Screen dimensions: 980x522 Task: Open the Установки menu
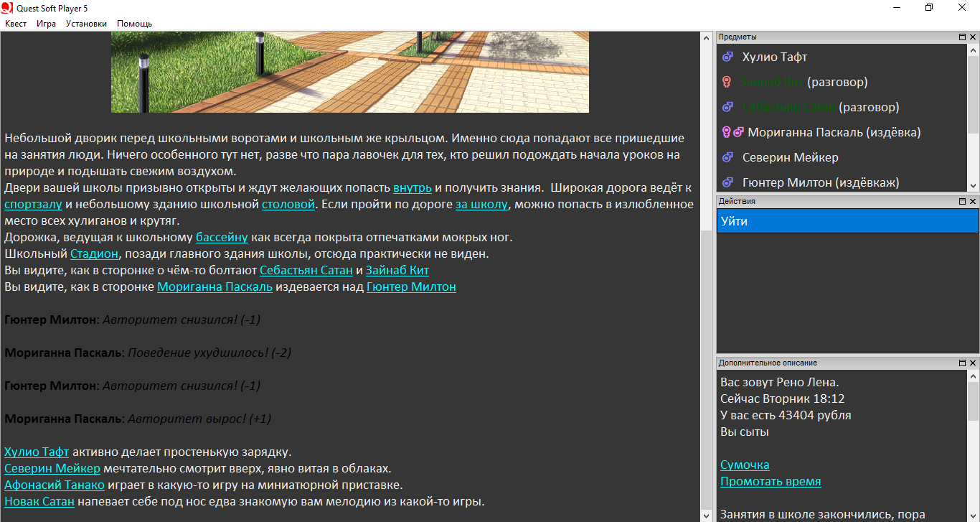[86, 24]
